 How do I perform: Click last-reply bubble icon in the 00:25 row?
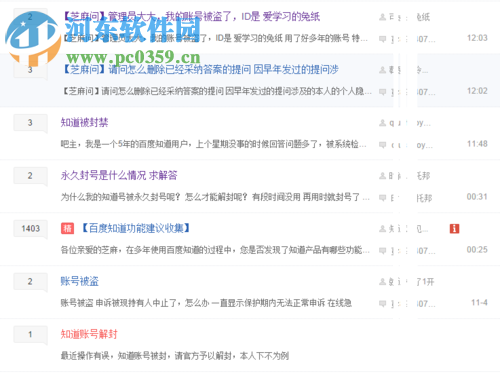coord(383,251)
